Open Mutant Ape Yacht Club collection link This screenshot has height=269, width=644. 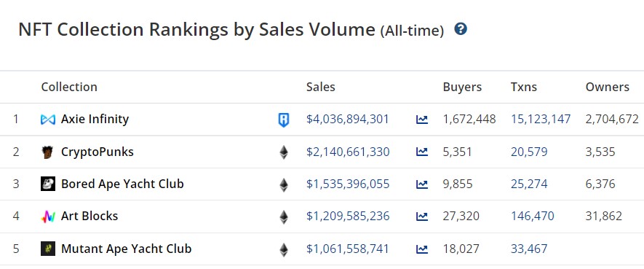click(x=126, y=249)
